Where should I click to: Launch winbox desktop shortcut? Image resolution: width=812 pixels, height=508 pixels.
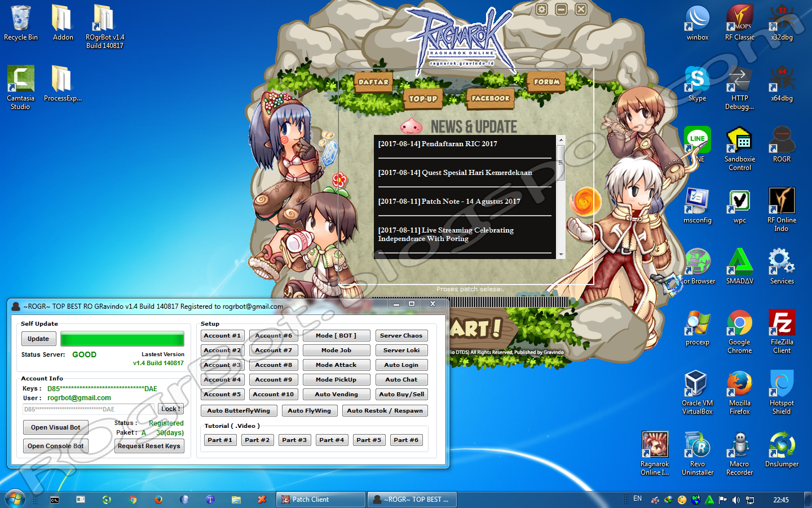click(698, 23)
